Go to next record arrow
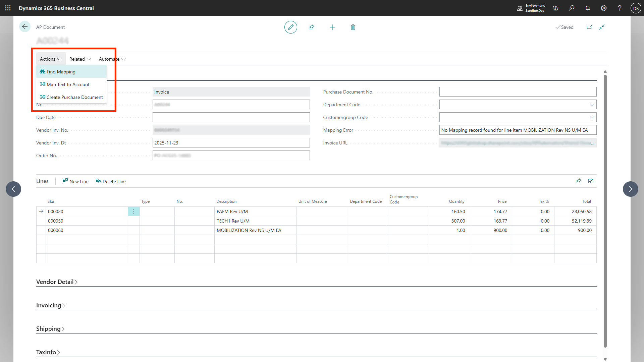The width and height of the screenshot is (644, 362). 630,189
